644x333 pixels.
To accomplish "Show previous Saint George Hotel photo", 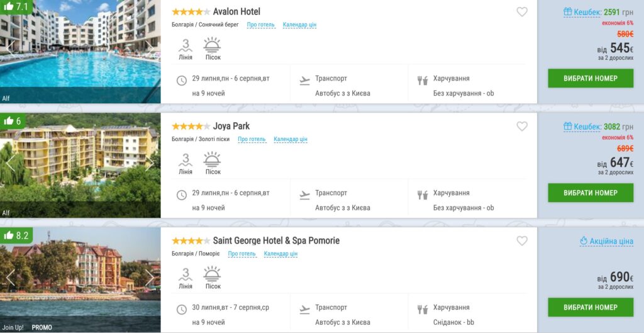I will tap(11, 278).
